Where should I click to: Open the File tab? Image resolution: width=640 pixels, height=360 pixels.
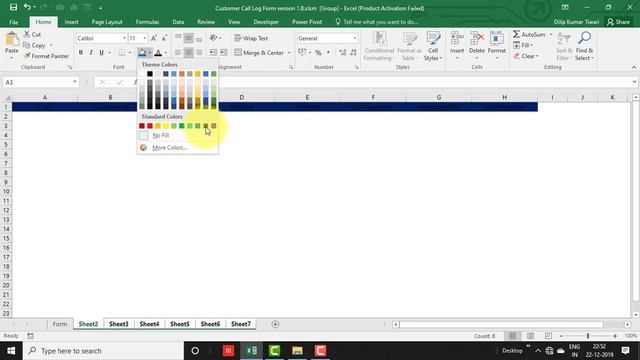[x=13, y=22]
